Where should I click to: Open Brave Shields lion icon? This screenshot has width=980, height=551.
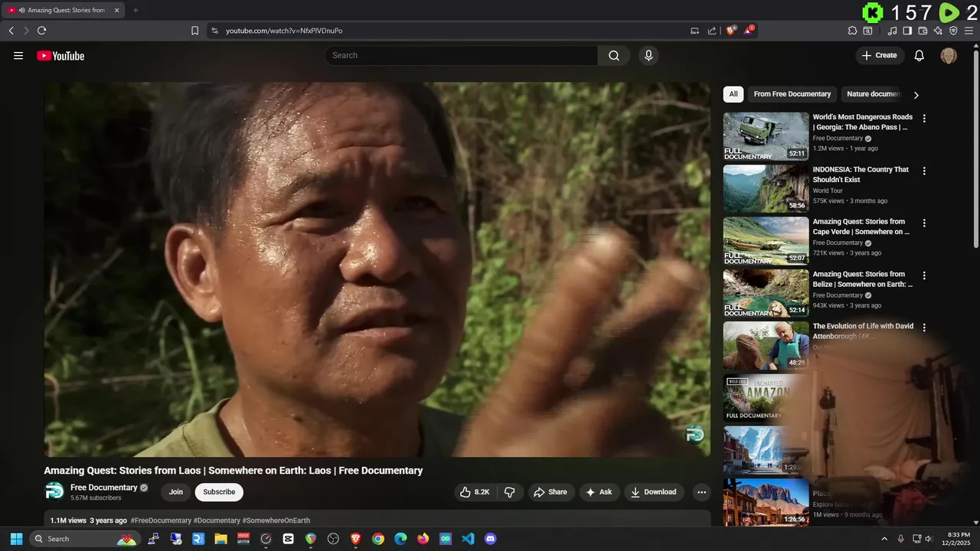pyautogui.click(x=730, y=31)
